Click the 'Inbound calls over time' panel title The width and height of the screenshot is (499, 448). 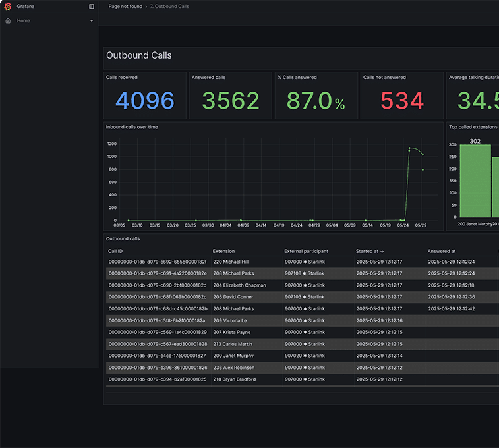[132, 127]
